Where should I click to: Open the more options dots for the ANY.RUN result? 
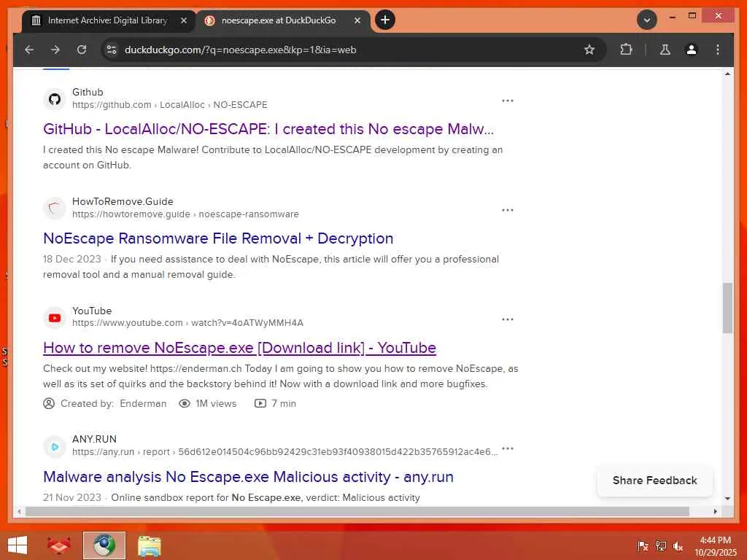click(508, 448)
